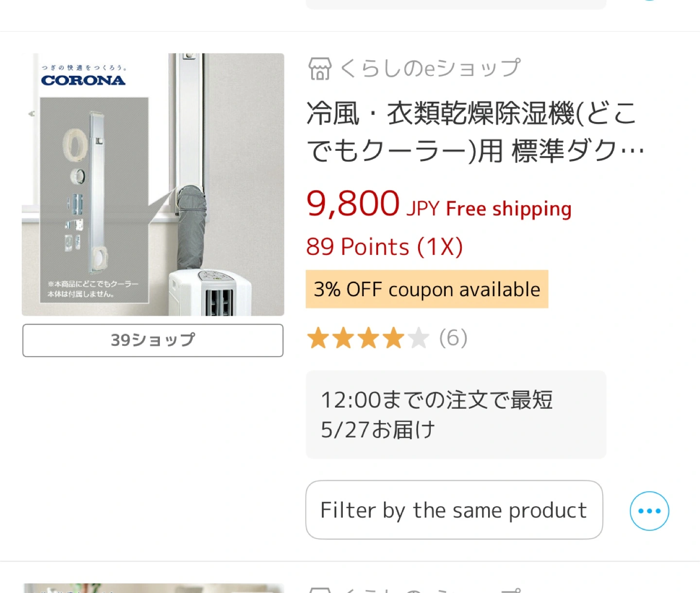
Task: Click the partially visible store icon at the bottom
Action: click(319, 589)
